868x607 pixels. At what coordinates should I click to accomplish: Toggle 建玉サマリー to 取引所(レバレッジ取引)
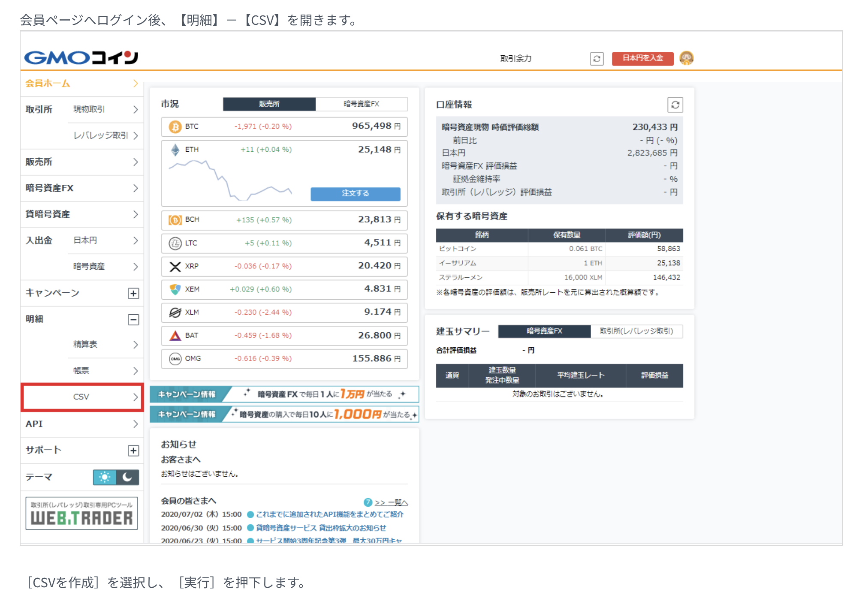point(636,331)
